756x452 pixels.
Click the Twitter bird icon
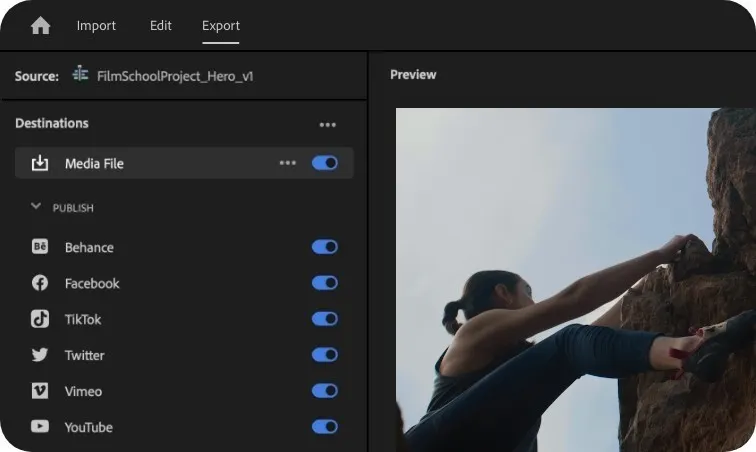pos(40,355)
